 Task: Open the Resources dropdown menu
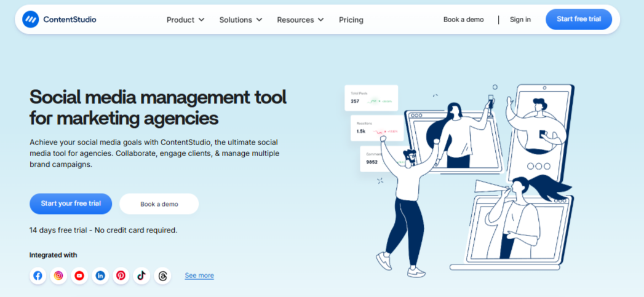[300, 20]
